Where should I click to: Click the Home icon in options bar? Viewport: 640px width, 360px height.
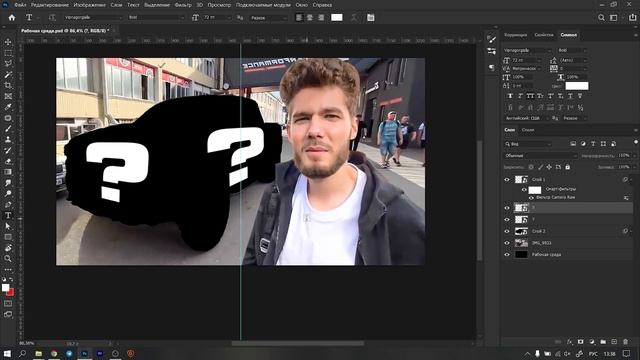coord(12,18)
